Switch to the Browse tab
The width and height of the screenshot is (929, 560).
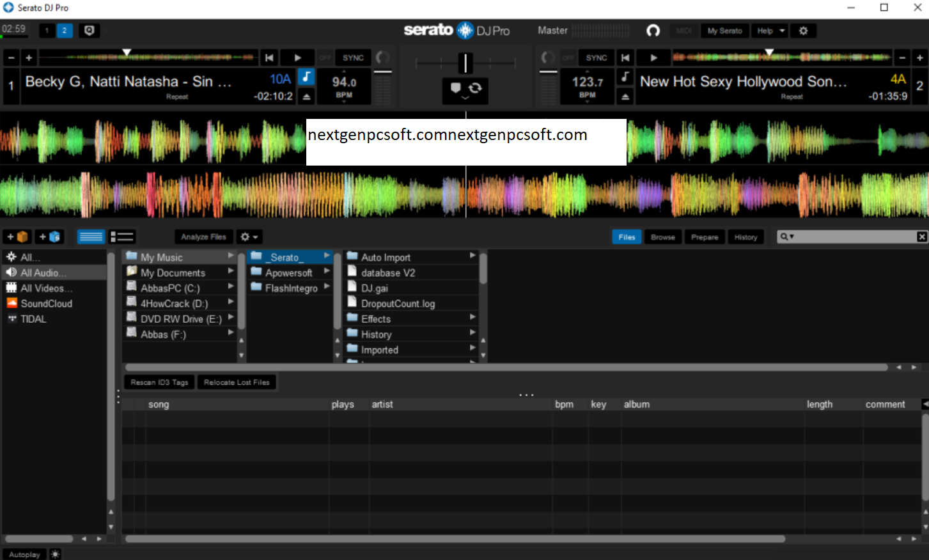point(662,237)
